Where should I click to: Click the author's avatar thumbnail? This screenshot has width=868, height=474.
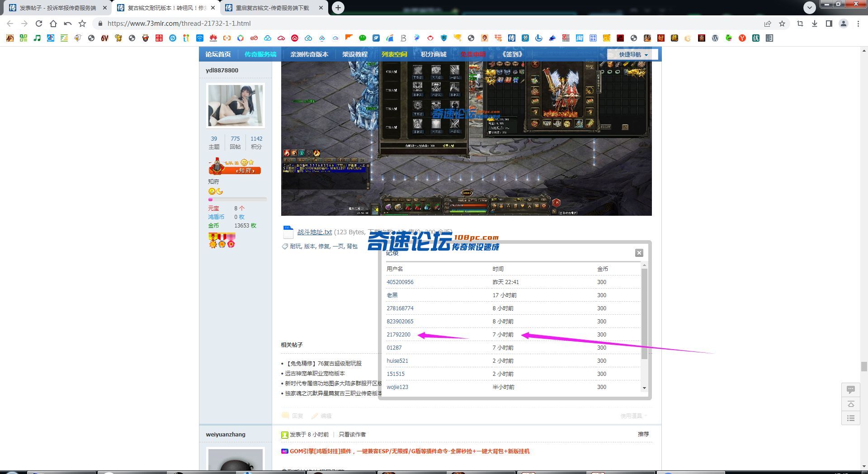point(236,105)
